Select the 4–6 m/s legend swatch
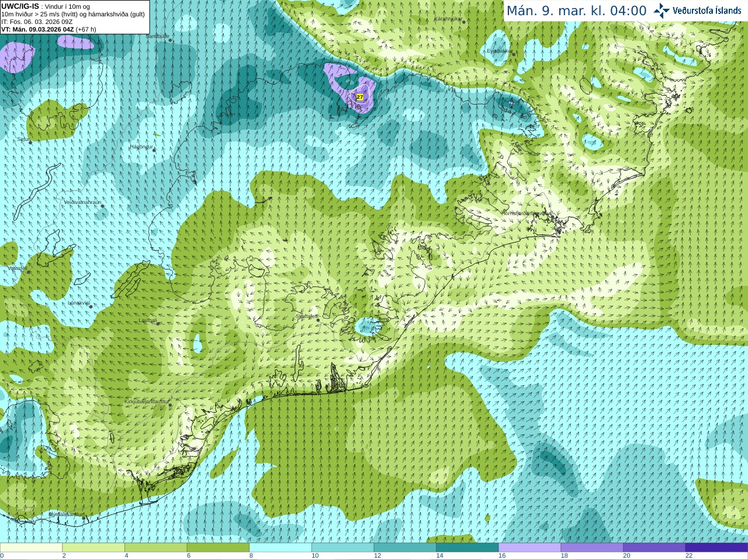748x560 pixels. (155, 548)
